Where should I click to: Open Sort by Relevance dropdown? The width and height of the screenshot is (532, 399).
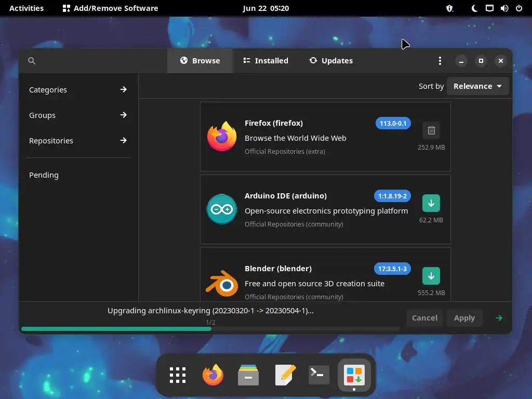[x=478, y=86]
